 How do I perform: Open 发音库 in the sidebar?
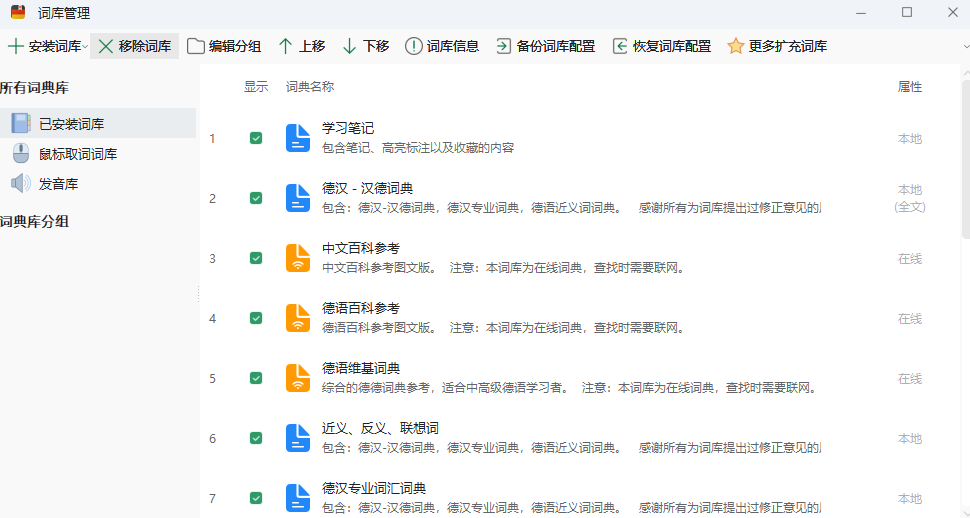pyautogui.click(x=58, y=184)
